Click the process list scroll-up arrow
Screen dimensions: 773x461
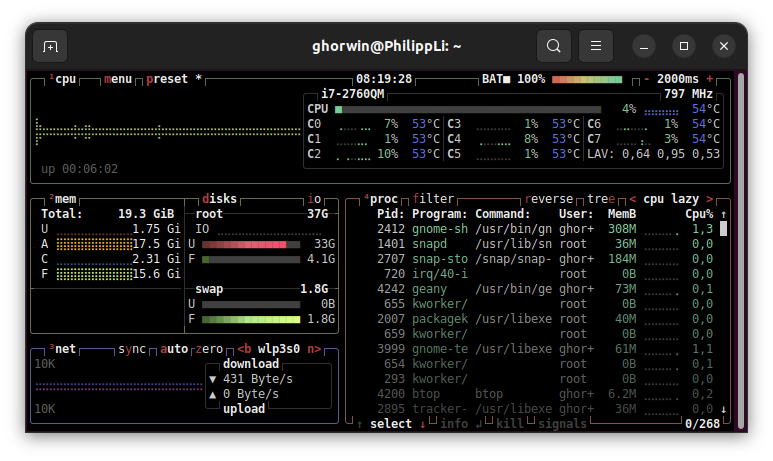point(723,214)
